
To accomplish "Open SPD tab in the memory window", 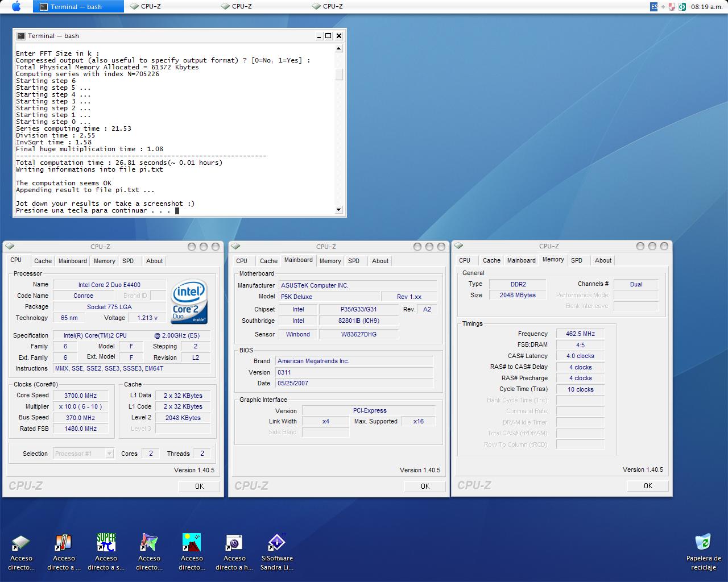I will coord(577,260).
